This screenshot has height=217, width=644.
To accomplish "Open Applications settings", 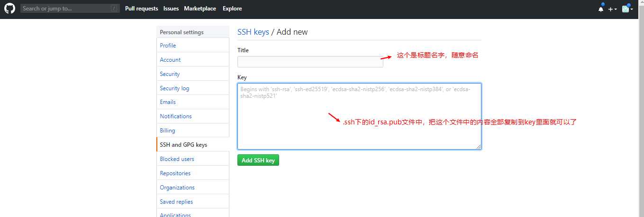I will click(x=193, y=214).
